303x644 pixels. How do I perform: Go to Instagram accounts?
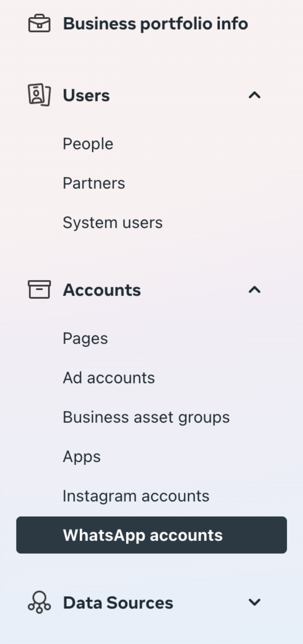click(136, 496)
